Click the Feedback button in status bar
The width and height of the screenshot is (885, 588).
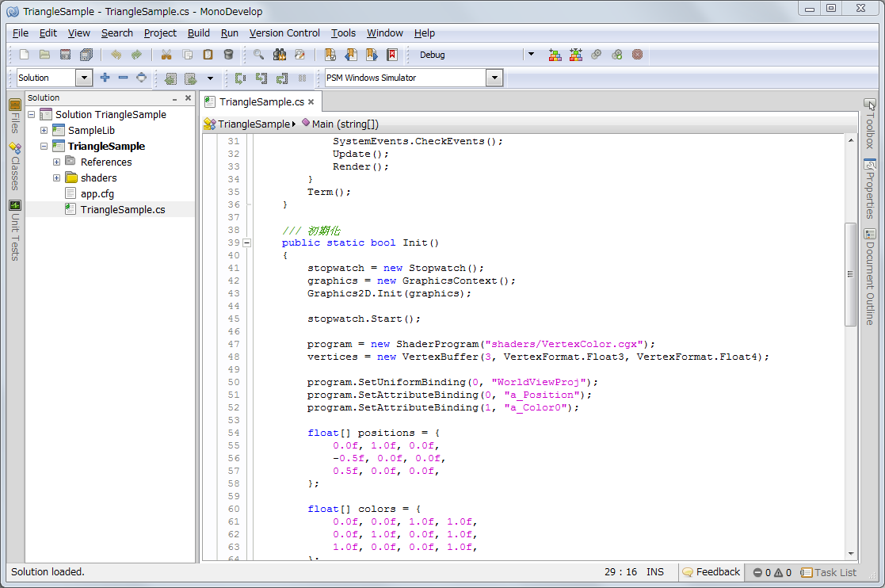click(x=711, y=572)
